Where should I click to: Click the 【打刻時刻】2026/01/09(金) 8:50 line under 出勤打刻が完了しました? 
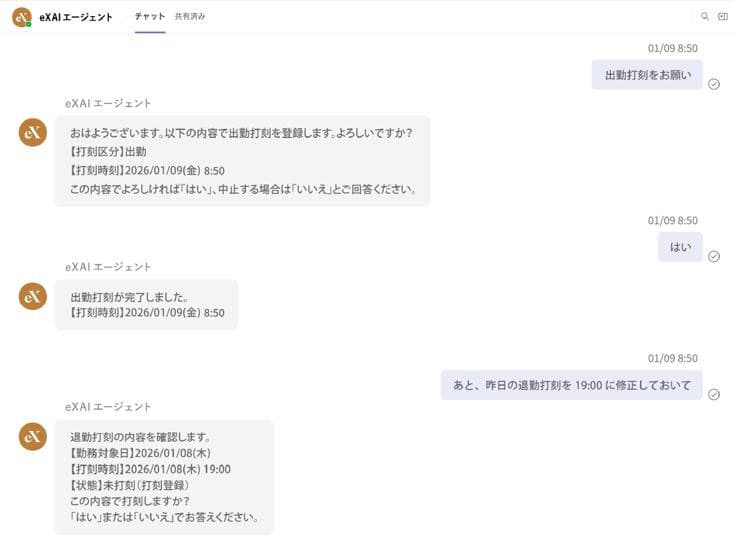[x=147, y=313]
